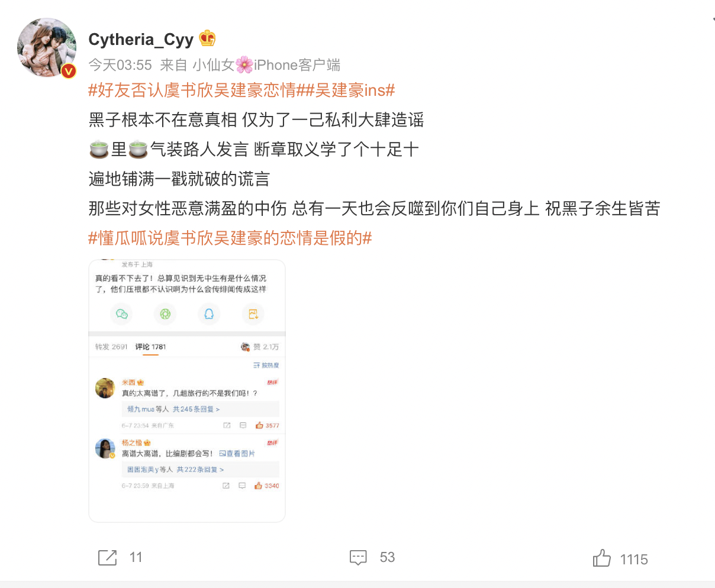Screen dimensions: 715x588
Task: Click the repost count 11
Action: point(136,557)
